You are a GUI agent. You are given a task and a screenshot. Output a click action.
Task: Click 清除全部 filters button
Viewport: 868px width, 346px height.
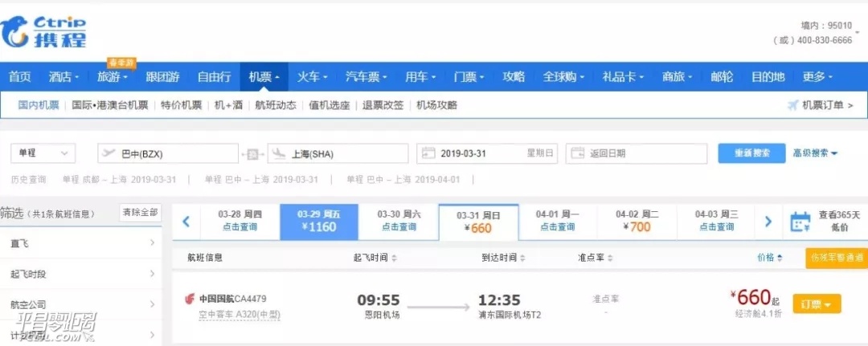[141, 212]
